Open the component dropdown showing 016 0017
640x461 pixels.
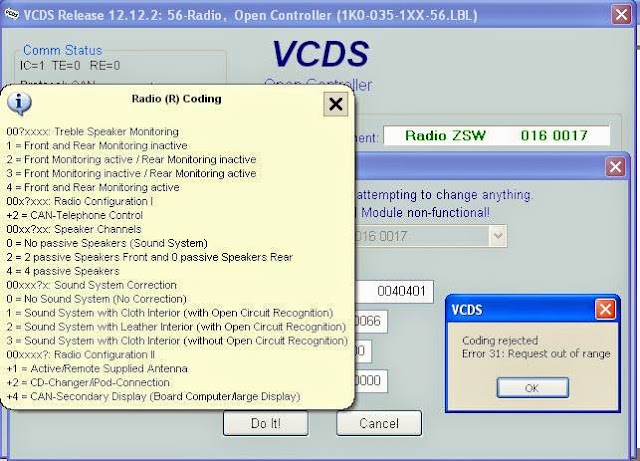[498, 236]
